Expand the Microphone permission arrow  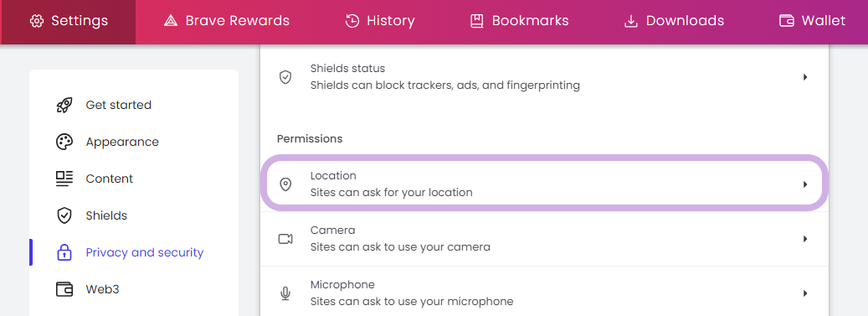tap(805, 293)
